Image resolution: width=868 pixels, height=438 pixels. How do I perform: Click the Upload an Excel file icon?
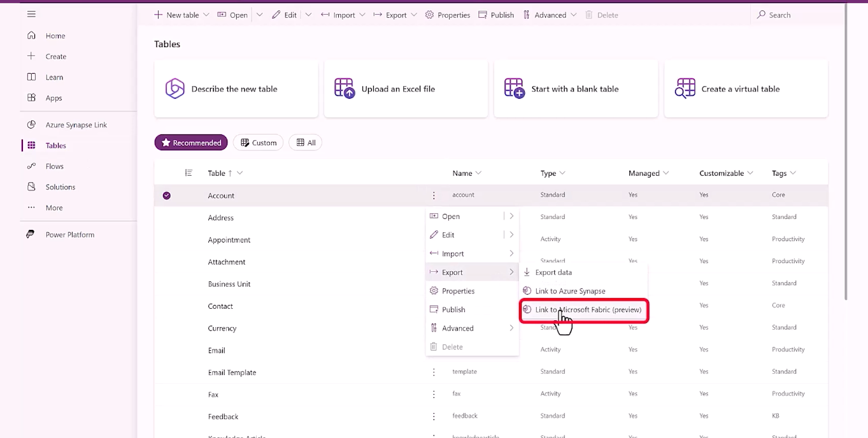(x=345, y=88)
